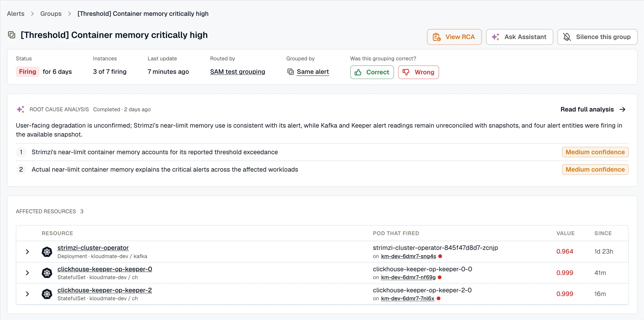Click the 1d 23h since cell
The width and height of the screenshot is (644, 320).
pyautogui.click(x=604, y=251)
